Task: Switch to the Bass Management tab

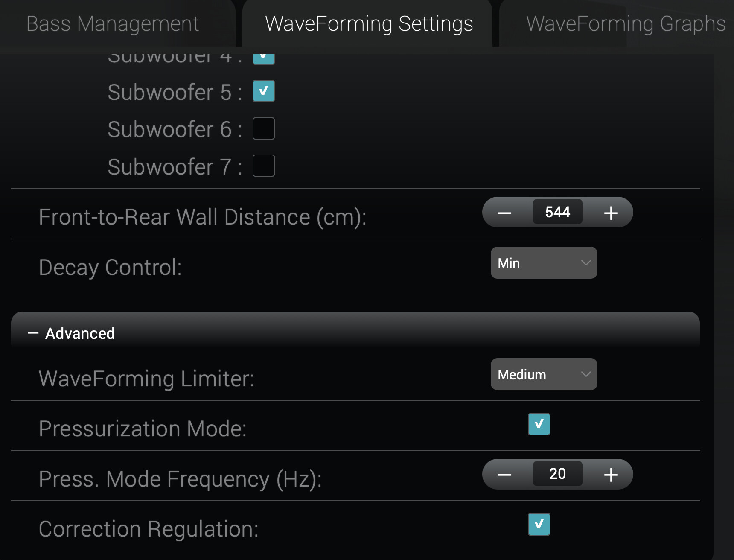Action: 113,23
